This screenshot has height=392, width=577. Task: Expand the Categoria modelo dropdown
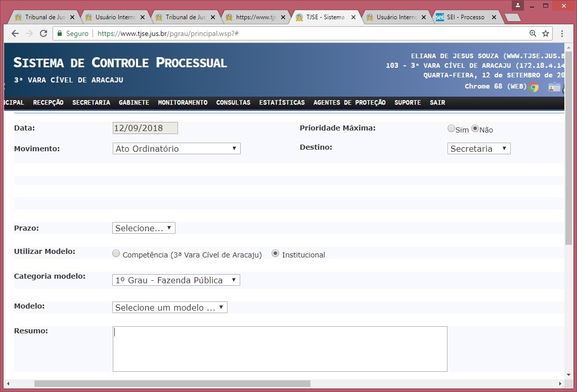176,280
